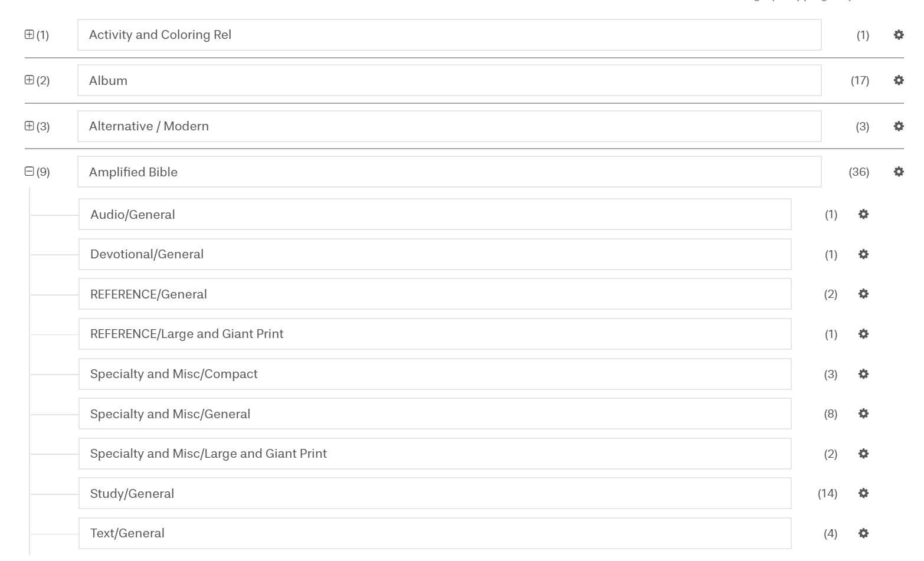Screen dimensions: 924x561
Task: Open settings gear for REFERENCE/General row
Action: point(863,294)
